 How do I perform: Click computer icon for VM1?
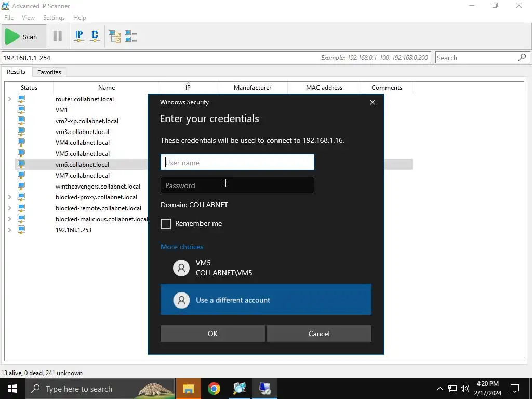(x=21, y=110)
